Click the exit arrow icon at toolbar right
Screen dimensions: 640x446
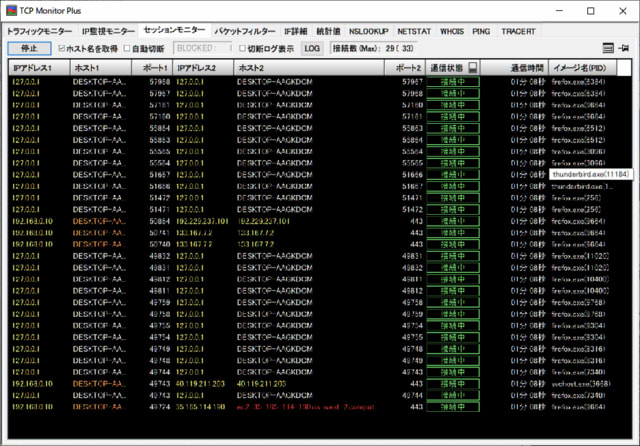tap(624, 48)
